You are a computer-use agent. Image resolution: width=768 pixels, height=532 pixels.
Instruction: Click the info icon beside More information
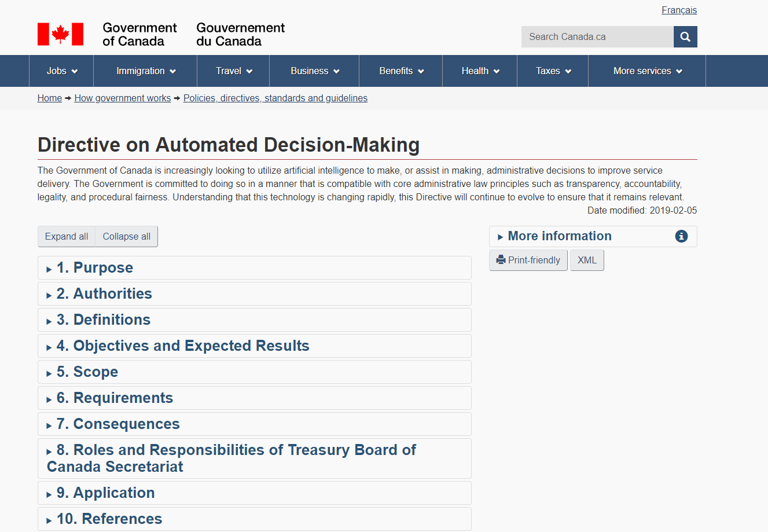(x=681, y=236)
